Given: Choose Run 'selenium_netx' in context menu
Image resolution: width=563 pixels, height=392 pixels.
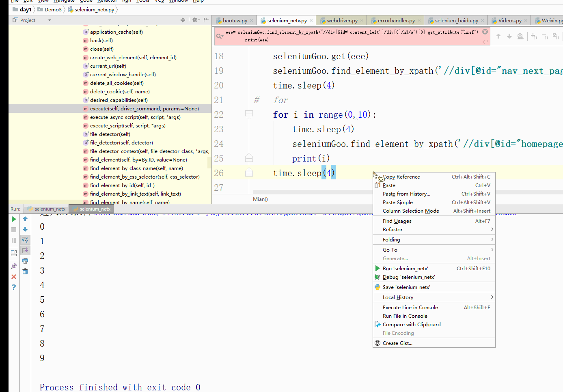Looking at the screenshot, I should click(x=405, y=269).
